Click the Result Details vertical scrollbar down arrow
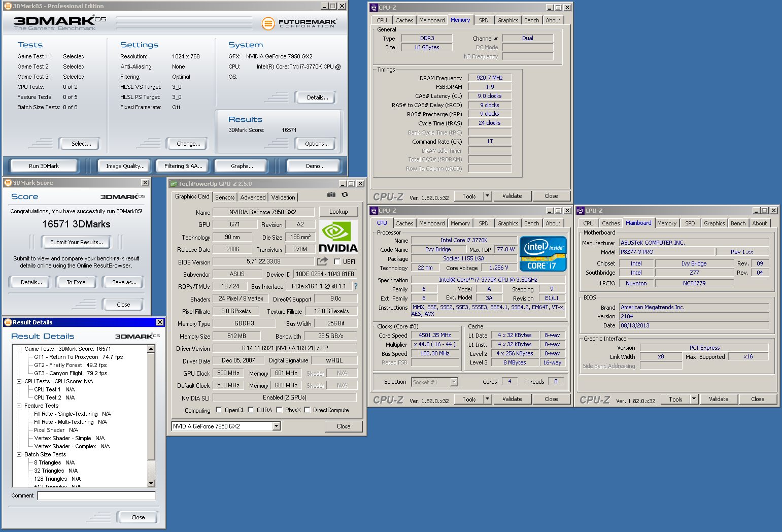Viewport: 782px width, 532px height. coord(151,483)
